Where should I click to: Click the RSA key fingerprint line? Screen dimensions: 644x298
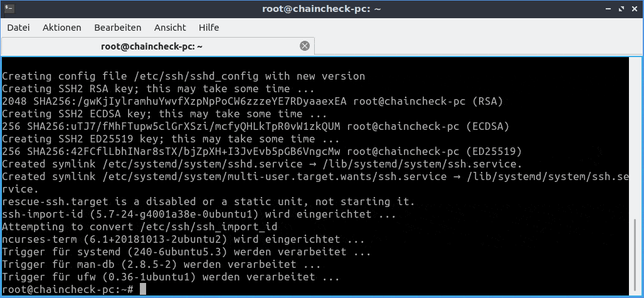(x=253, y=101)
